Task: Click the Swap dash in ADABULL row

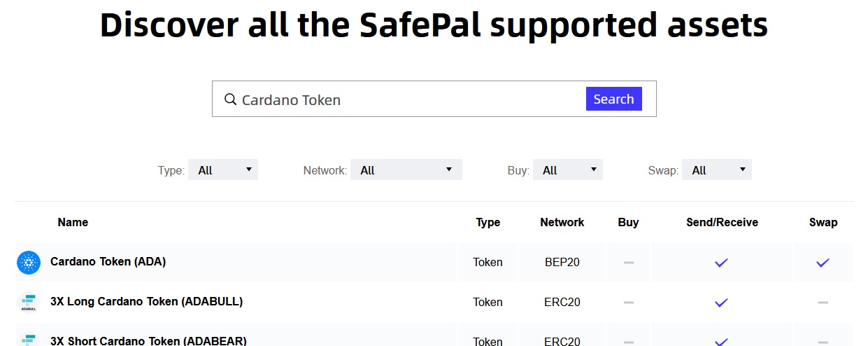Action: (x=823, y=303)
